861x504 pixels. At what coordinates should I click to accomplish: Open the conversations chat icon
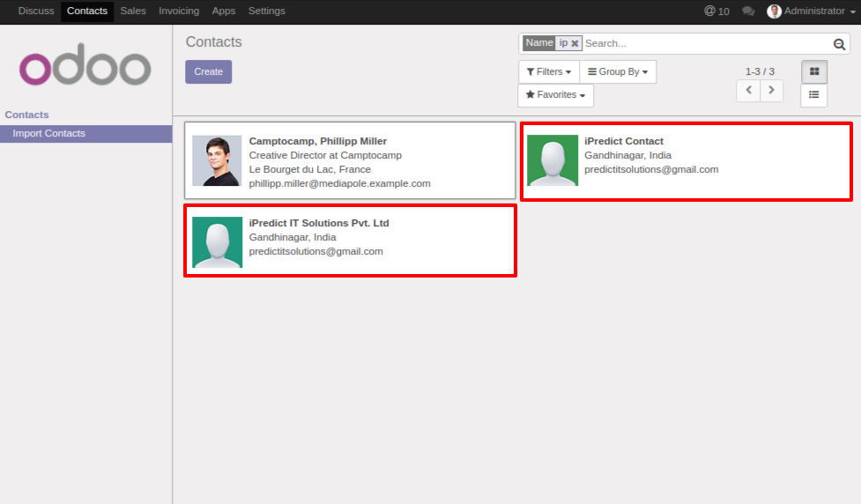748,11
